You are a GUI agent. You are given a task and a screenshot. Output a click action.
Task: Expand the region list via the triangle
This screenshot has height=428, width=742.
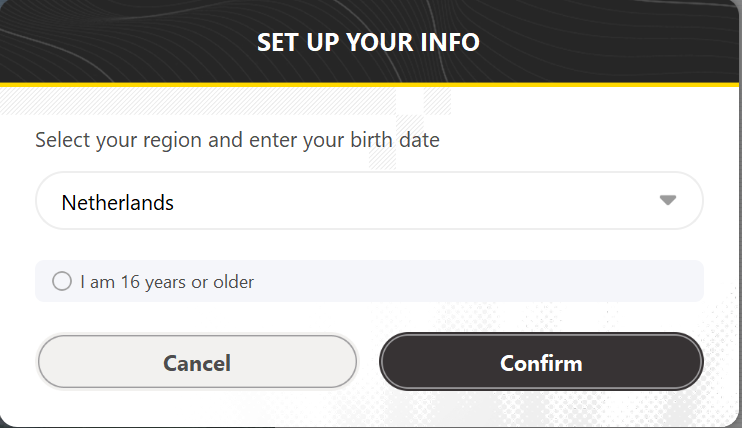[x=668, y=201]
